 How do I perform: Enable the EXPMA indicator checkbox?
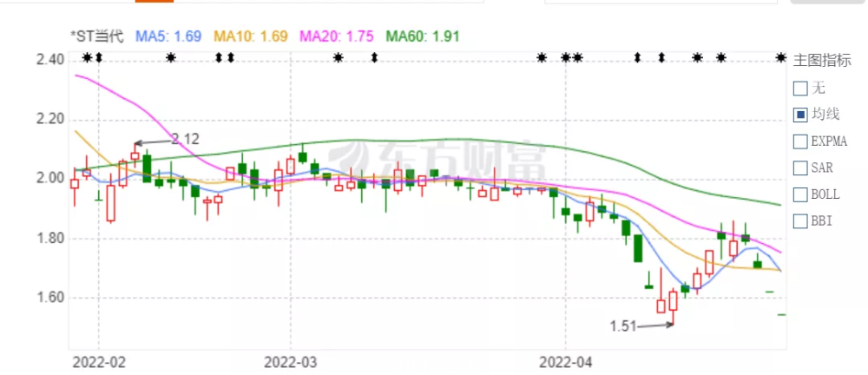tap(800, 141)
